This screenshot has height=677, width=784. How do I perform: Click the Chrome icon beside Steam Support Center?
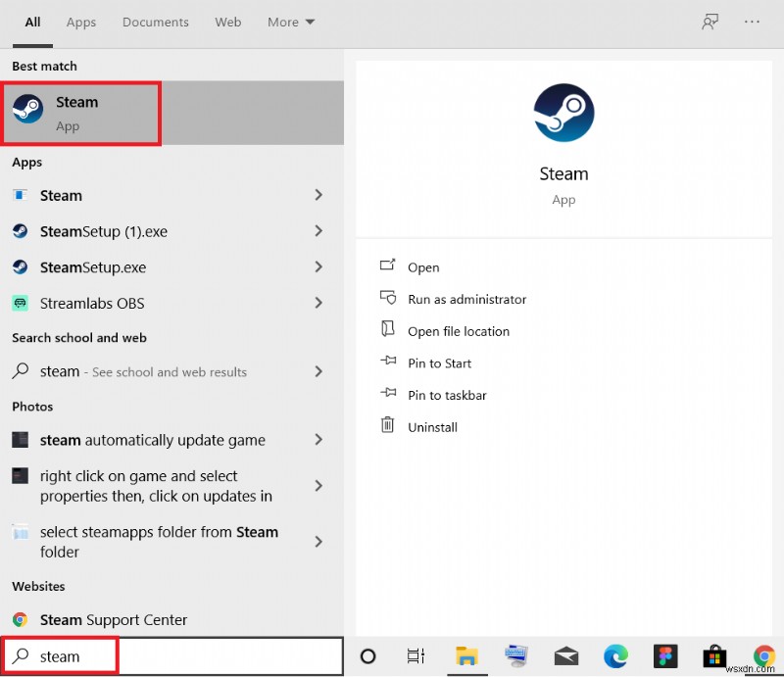pyautogui.click(x=20, y=620)
